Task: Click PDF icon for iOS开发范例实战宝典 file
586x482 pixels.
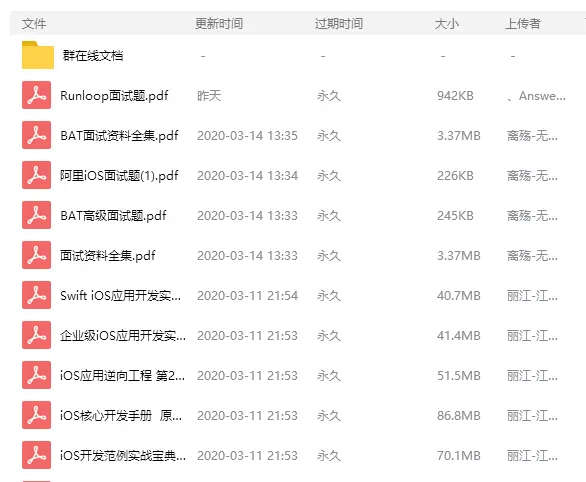Action: [36, 455]
